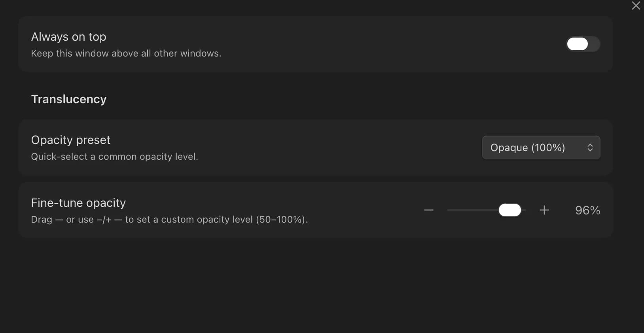Close the settings panel with the X

tap(636, 6)
